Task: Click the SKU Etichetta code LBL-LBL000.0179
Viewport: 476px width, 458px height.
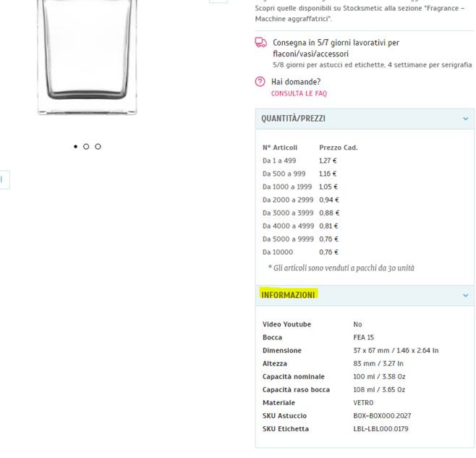Action: point(381,429)
